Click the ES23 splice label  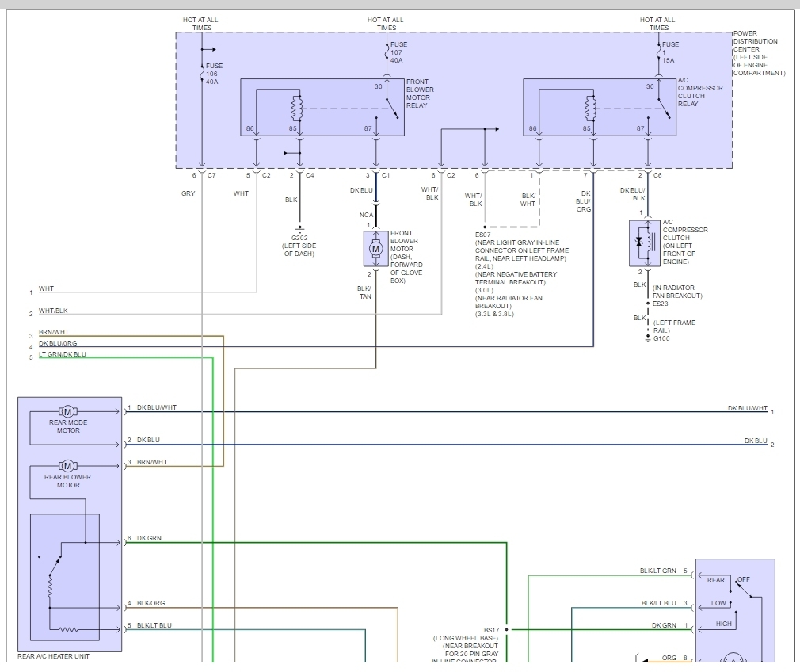(x=661, y=304)
